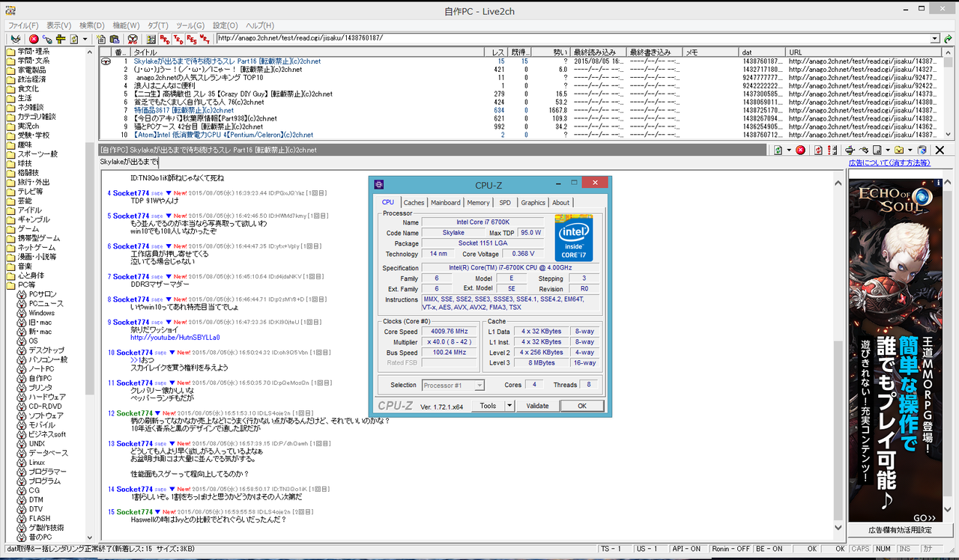This screenshot has width=959, height=560.
Task: Click the RES icon in the top toolbar
Action: click(192, 39)
